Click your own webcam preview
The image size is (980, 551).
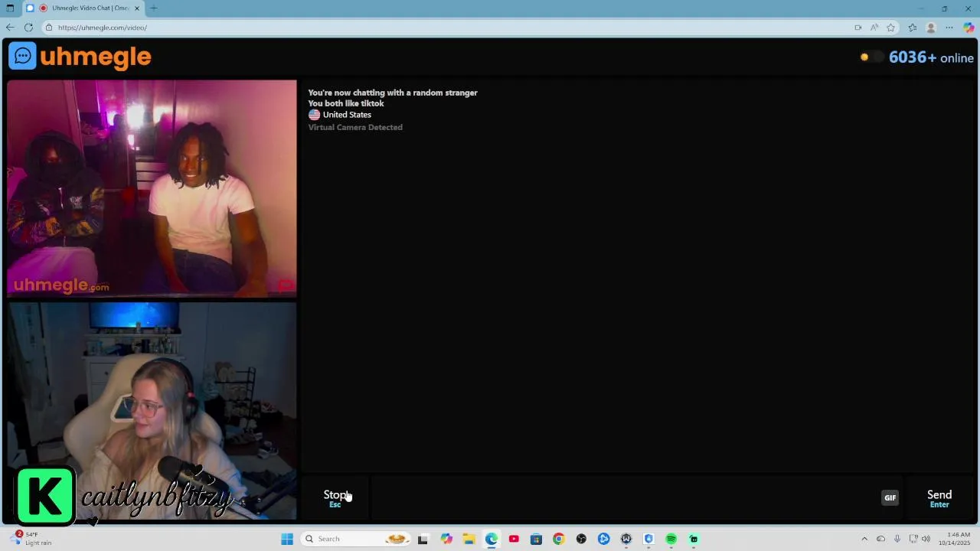152,411
